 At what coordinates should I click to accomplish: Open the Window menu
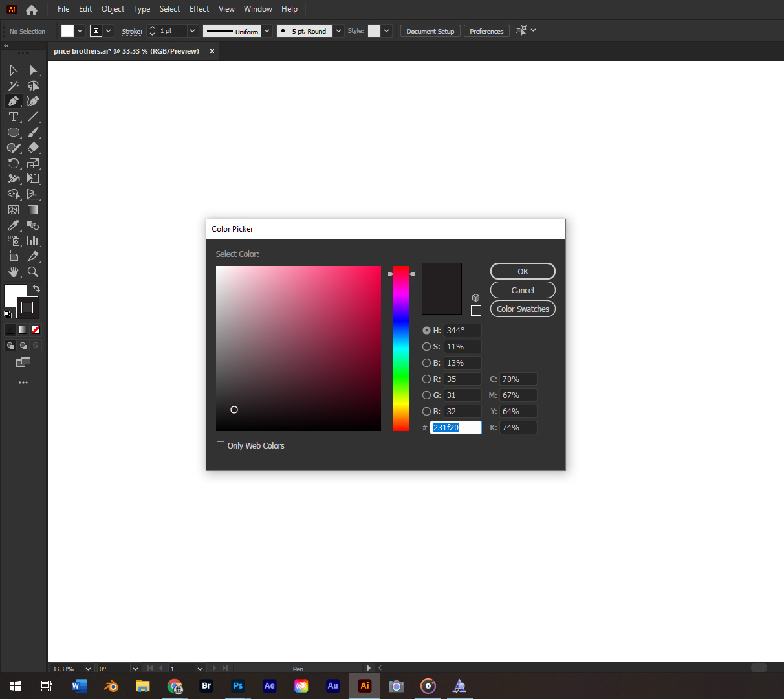pyautogui.click(x=257, y=9)
